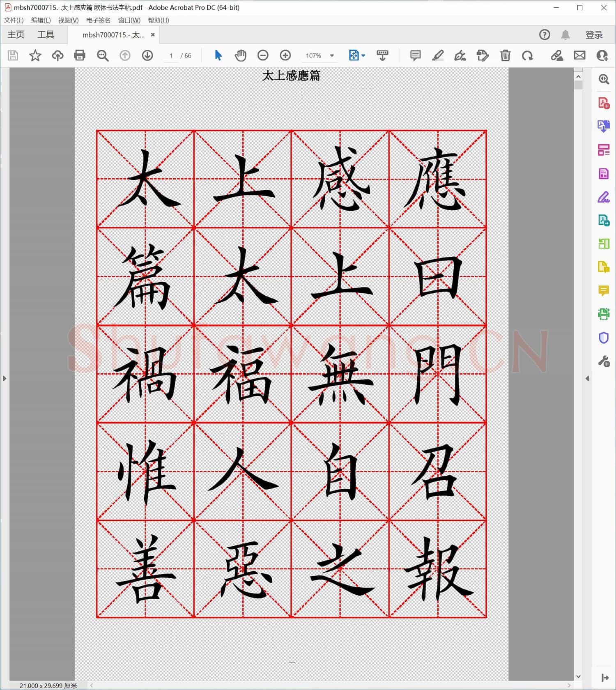Screen dimensions: 616x690
Task: Expand fit page options arrow
Action: click(363, 55)
